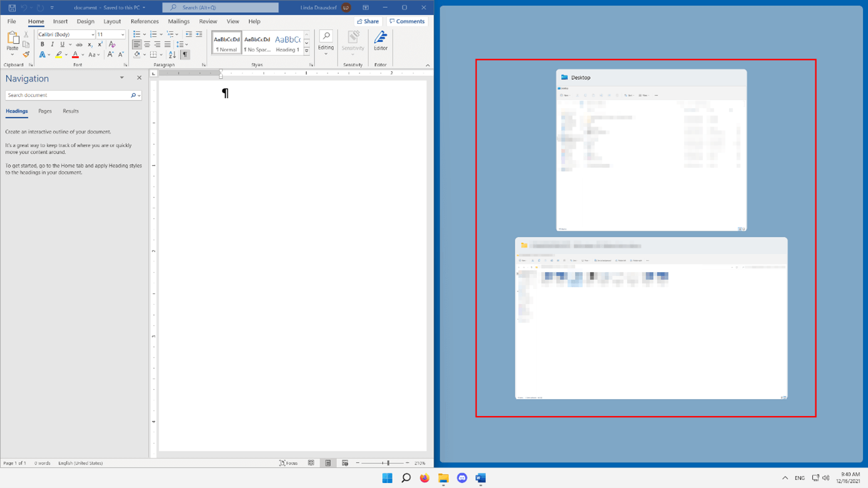
Task: Open File Explorer from the taskbar
Action: tap(443, 478)
